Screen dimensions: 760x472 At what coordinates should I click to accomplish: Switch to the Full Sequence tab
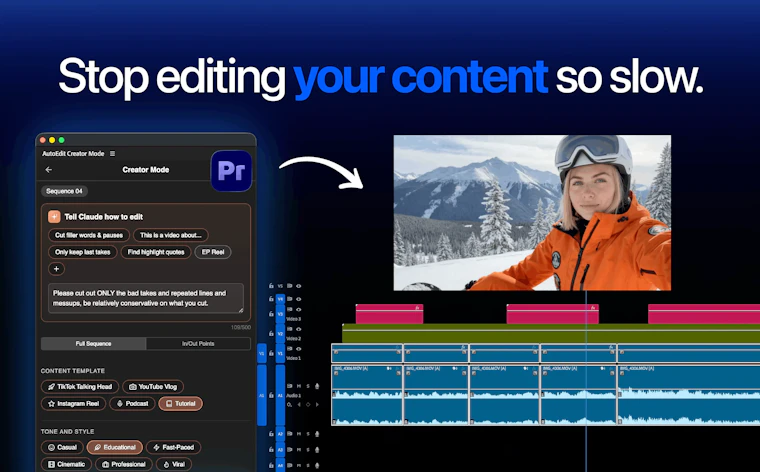tap(94, 344)
